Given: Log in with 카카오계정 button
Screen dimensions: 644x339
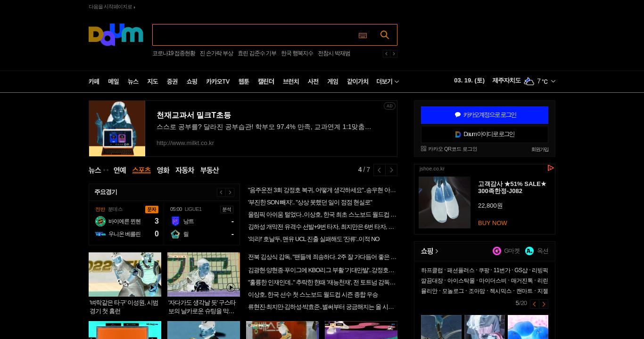Looking at the screenshot, I should pyautogui.click(x=485, y=115).
